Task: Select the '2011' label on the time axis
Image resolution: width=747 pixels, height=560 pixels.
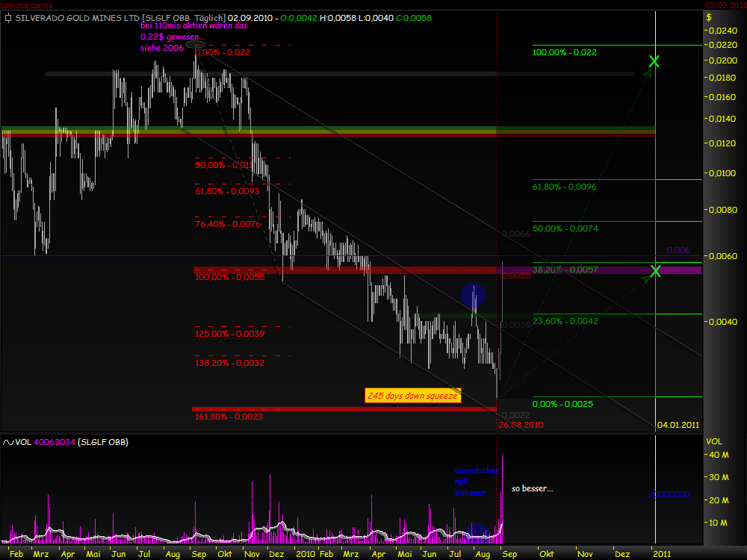Action: click(x=662, y=553)
